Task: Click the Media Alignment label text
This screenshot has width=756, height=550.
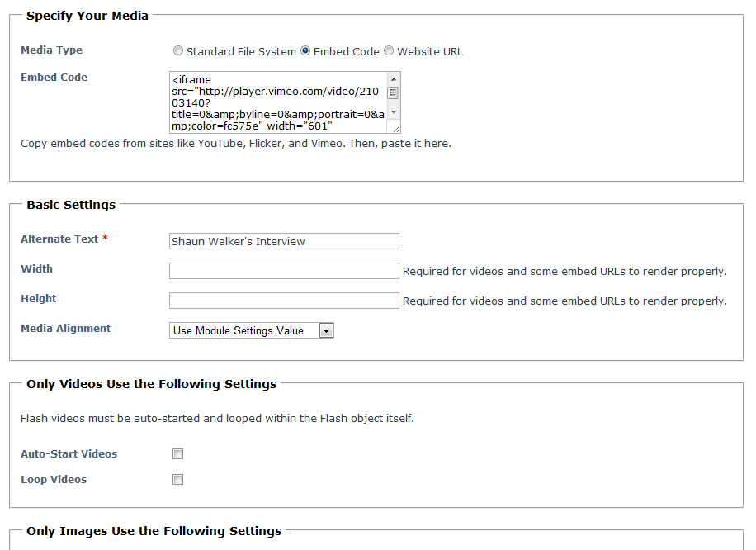Action: [65, 328]
